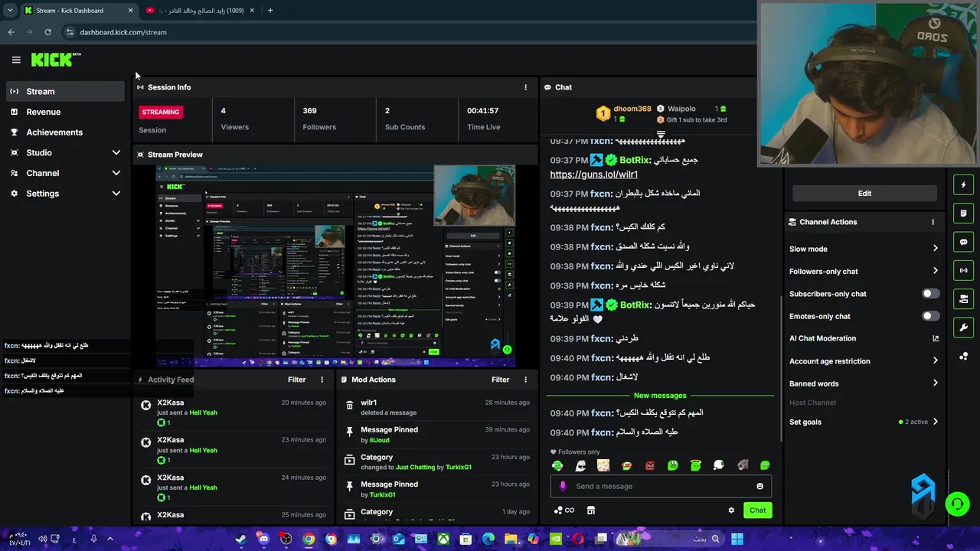Open Mod Actions Filter
The height and width of the screenshot is (551, 980).
(x=500, y=380)
